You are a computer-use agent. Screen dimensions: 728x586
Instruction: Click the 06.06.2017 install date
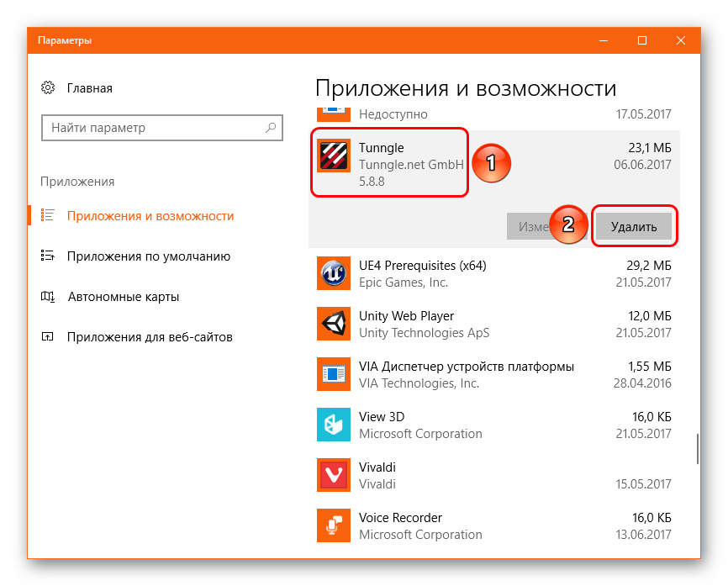[x=642, y=165]
